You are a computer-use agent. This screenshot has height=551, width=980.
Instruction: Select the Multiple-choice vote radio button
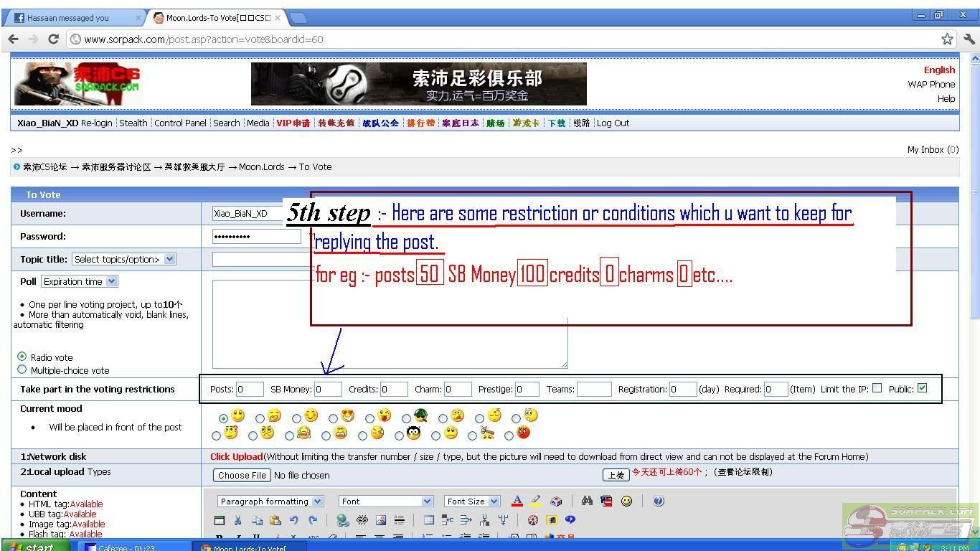22,369
